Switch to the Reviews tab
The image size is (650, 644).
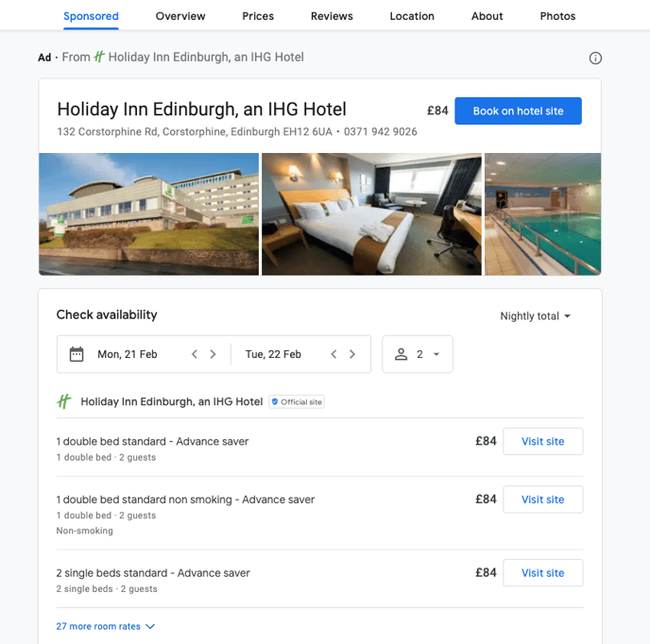click(x=332, y=16)
